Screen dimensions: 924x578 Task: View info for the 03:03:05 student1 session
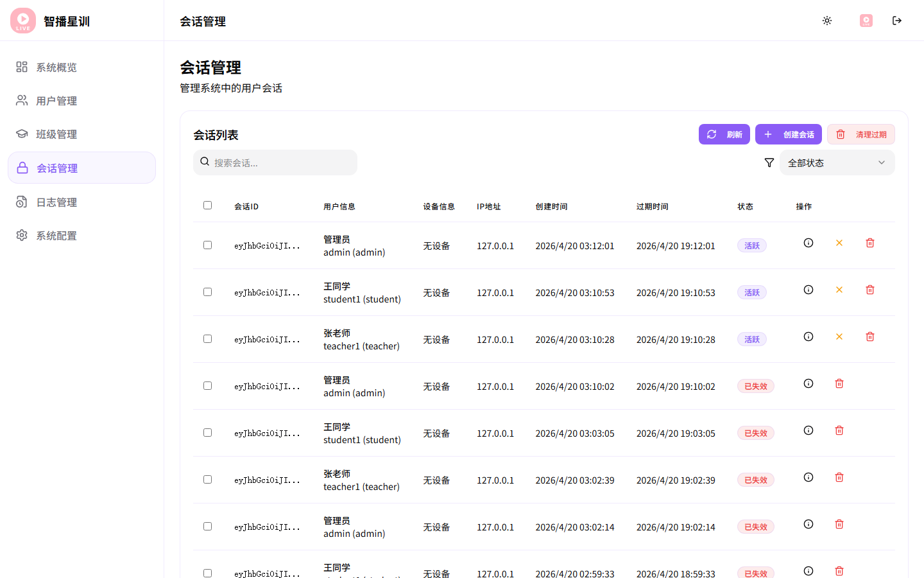coord(809,430)
